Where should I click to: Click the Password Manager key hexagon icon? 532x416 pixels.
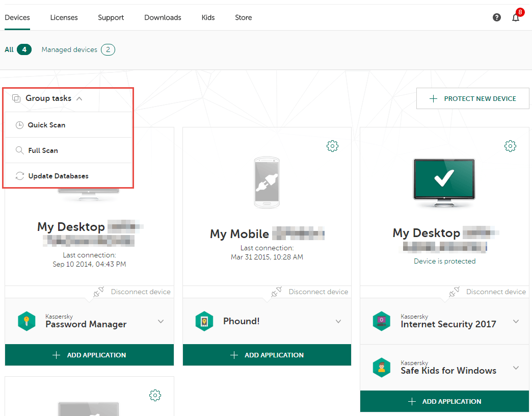tap(26, 321)
